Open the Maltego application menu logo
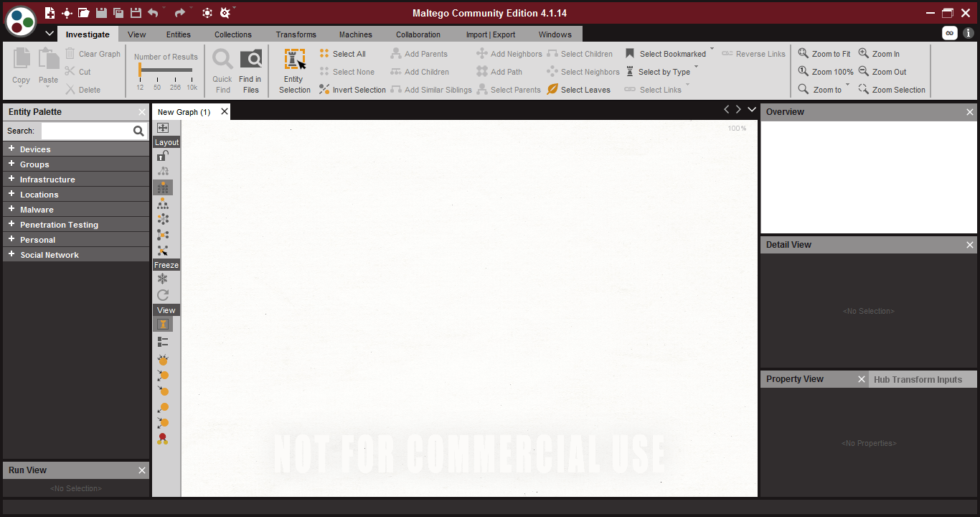 (x=21, y=22)
